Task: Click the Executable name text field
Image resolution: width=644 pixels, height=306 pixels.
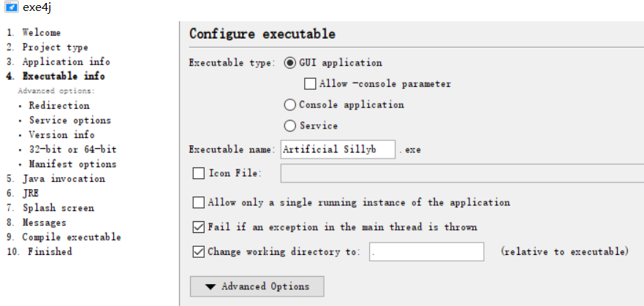Action: point(338,150)
